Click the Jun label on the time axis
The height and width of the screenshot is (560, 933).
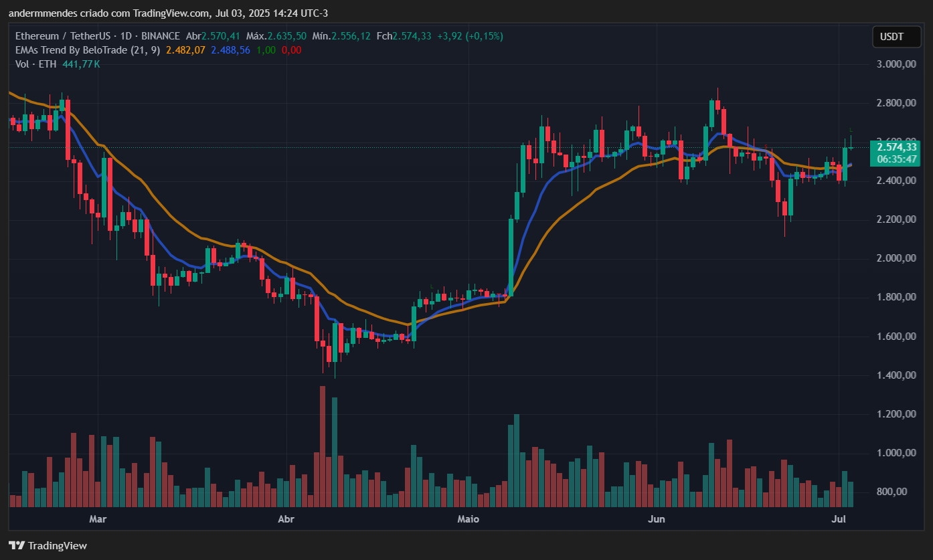pyautogui.click(x=657, y=519)
